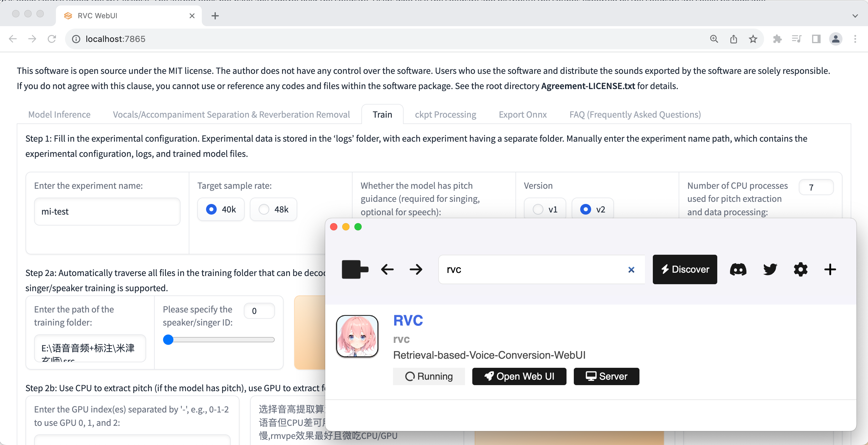Open the Twitter bird icon link
The width and height of the screenshot is (868, 445).
770,269
